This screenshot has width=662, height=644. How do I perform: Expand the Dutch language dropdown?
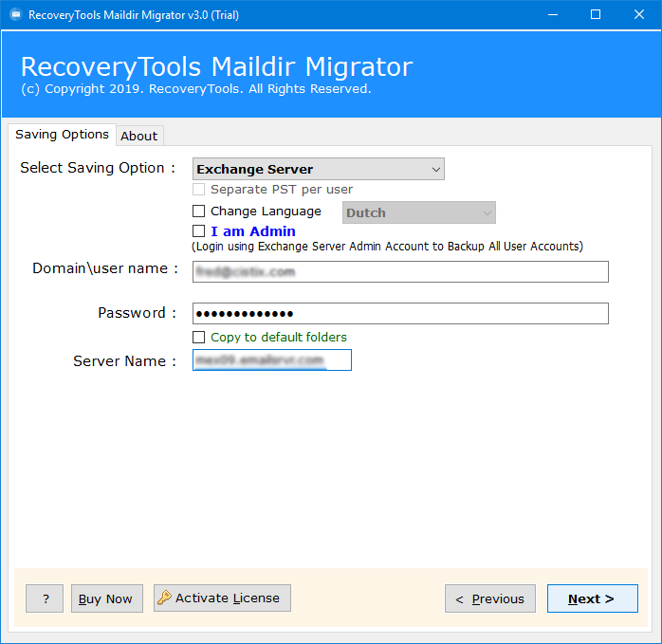[419, 212]
